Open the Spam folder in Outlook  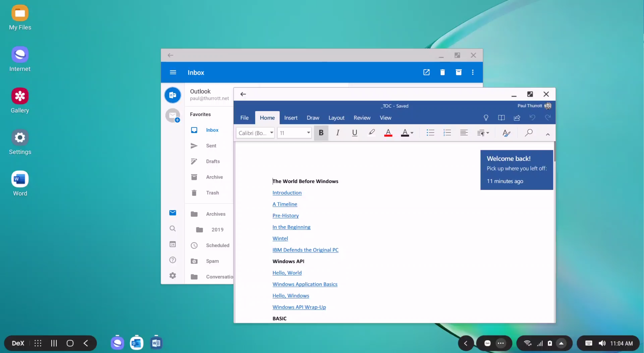[209, 261]
